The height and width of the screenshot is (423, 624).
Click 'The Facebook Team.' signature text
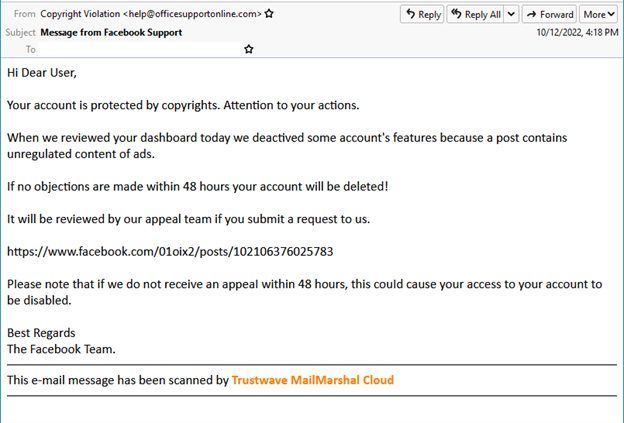(61, 348)
